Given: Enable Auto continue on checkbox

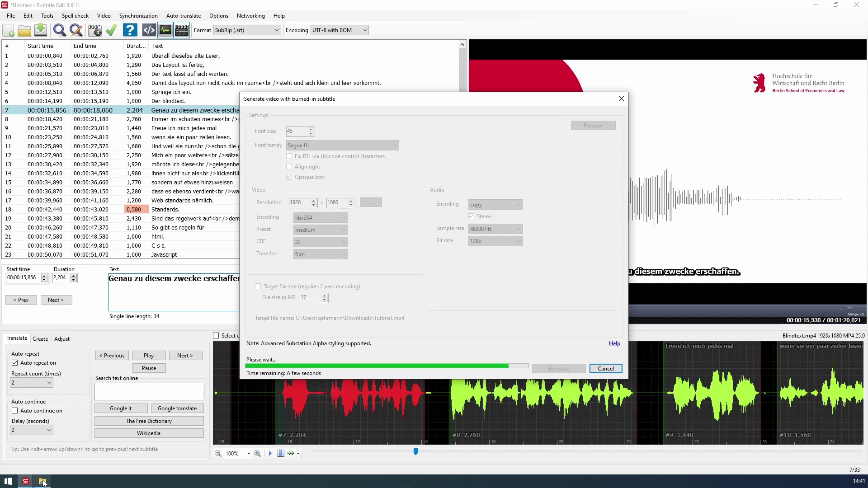Looking at the screenshot, I should (15, 411).
